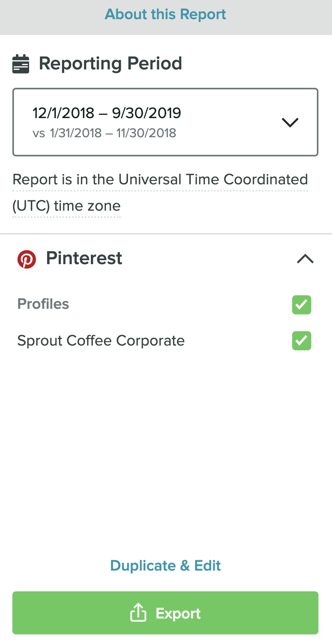Image resolution: width=332 pixels, height=644 pixels.
Task: Uncheck the Profiles checkbox
Action: [302, 305]
